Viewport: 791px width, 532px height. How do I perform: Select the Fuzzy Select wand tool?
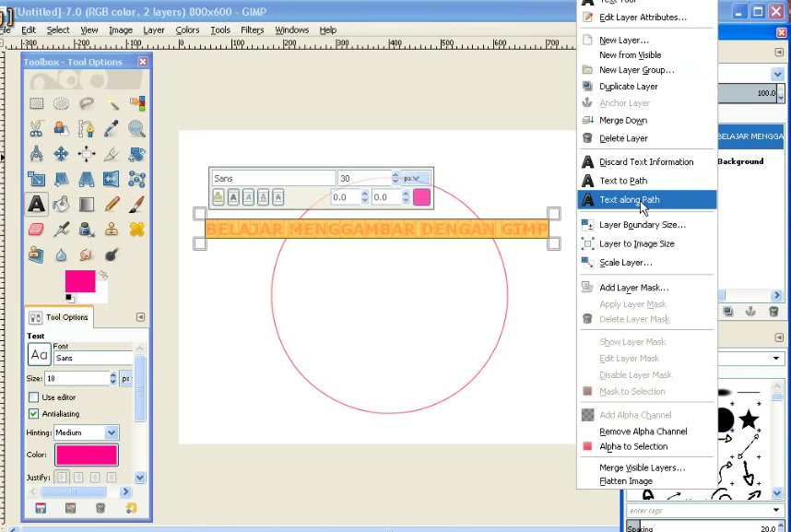[x=112, y=103]
